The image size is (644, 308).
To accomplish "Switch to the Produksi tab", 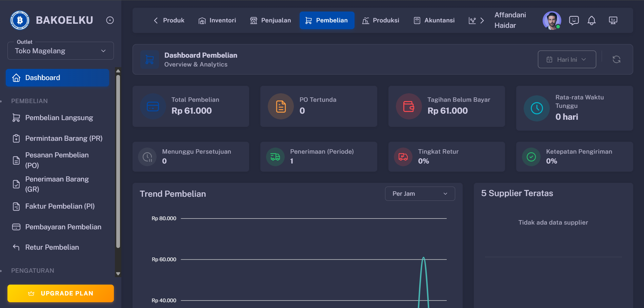I will pyautogui.click(x=381, y=20).
